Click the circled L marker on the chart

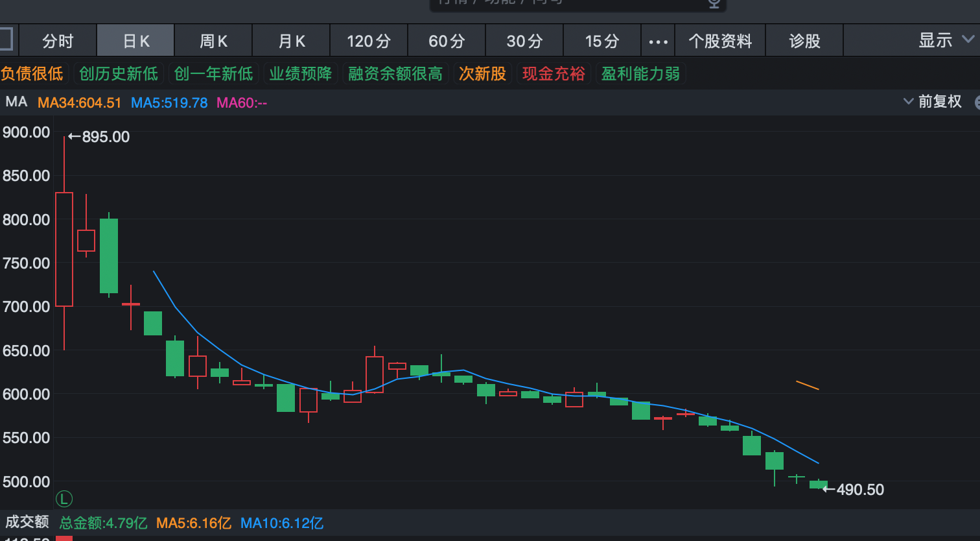63,499
